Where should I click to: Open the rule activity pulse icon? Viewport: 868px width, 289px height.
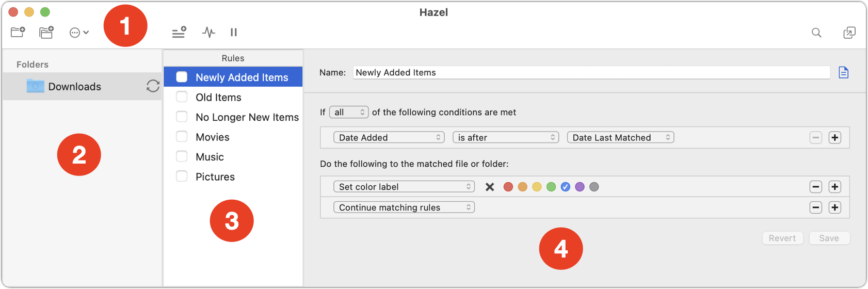[208, 33]
